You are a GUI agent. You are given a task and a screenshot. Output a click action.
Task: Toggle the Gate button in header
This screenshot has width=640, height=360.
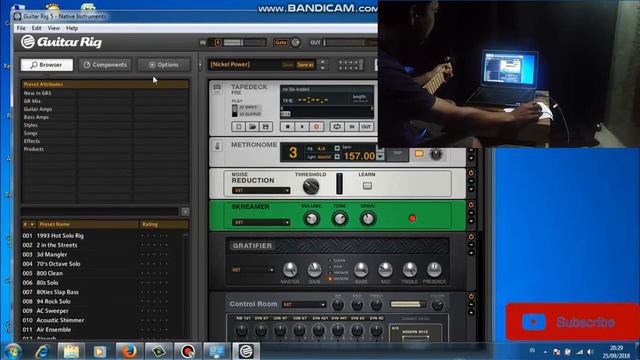(281, 42)
